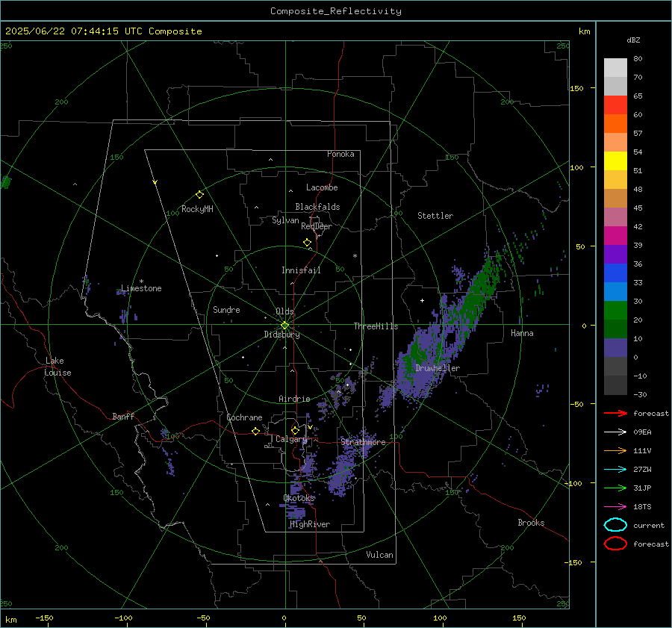The height and width of the screenshot is (628, 672).
Task: Click the 2025/06/22 07:44:15 UTC timestamp
Action: click(x=104, y=31)
